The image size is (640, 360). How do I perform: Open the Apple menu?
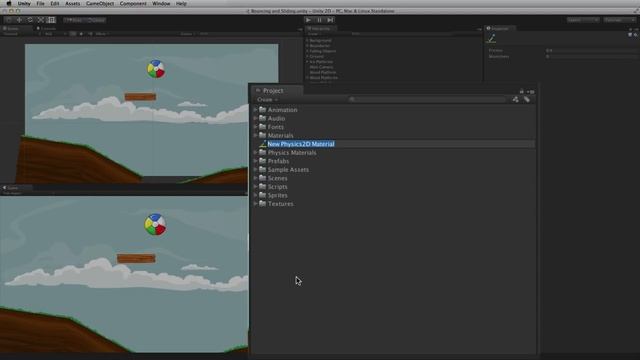click(x=9, y=3)
